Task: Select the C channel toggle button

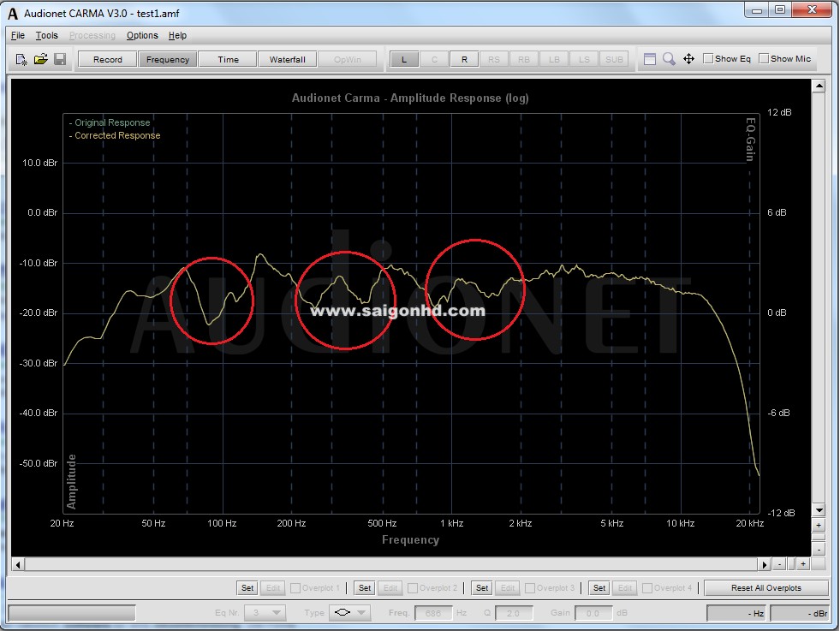Action: click(434, 59)
